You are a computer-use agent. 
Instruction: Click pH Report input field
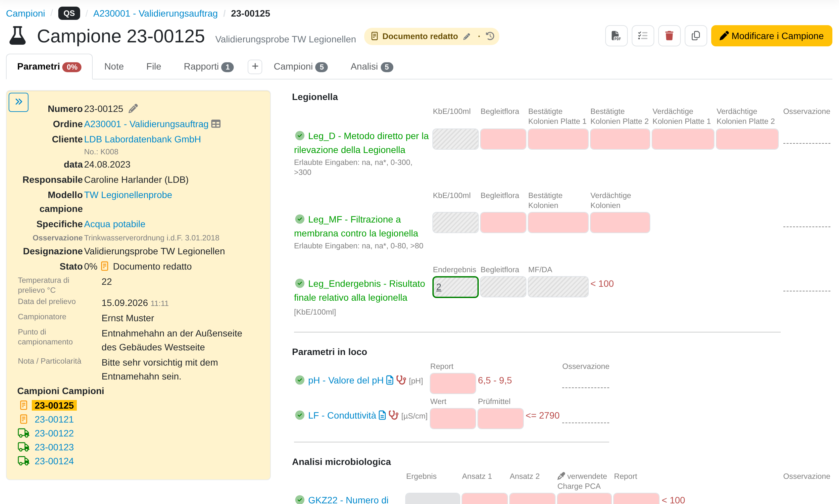tap(453, 383)
